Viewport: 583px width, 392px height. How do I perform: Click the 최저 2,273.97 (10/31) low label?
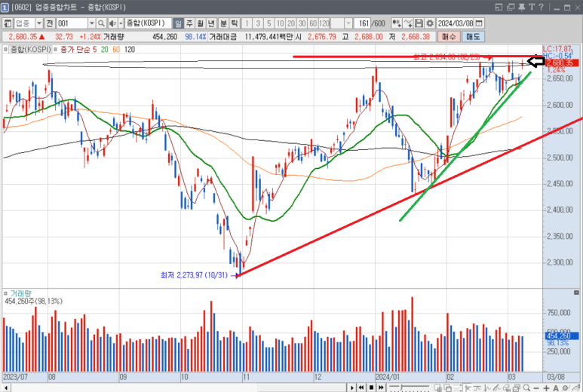coord(194,275)
